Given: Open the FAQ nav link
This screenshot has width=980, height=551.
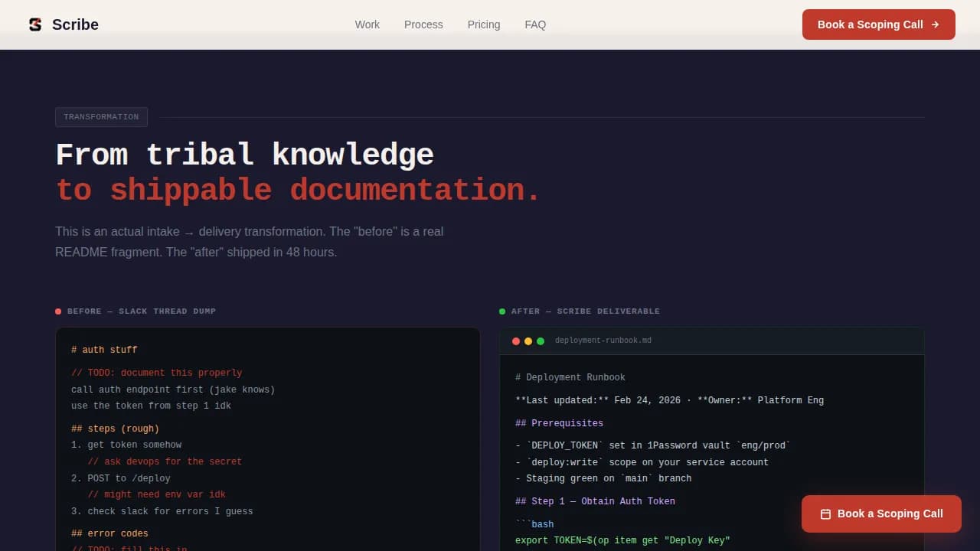Looking at the screenshot, I should point(535,24).
